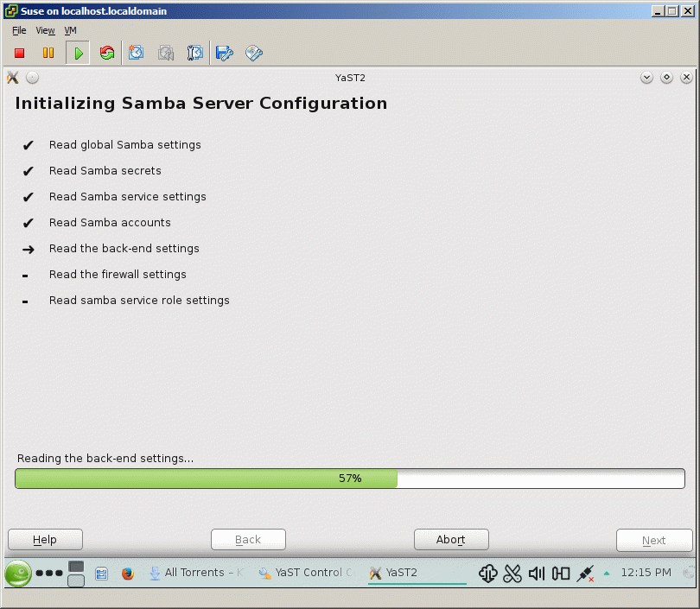
Task: Click the floppy disk and wrench toolbar icon
Action: 224,53
